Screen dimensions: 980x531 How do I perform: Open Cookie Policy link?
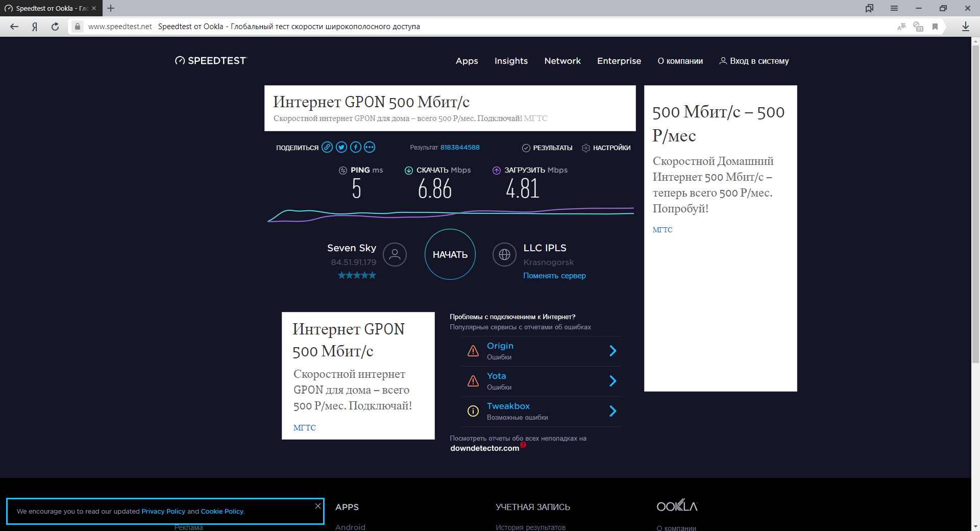coord(222,511)
